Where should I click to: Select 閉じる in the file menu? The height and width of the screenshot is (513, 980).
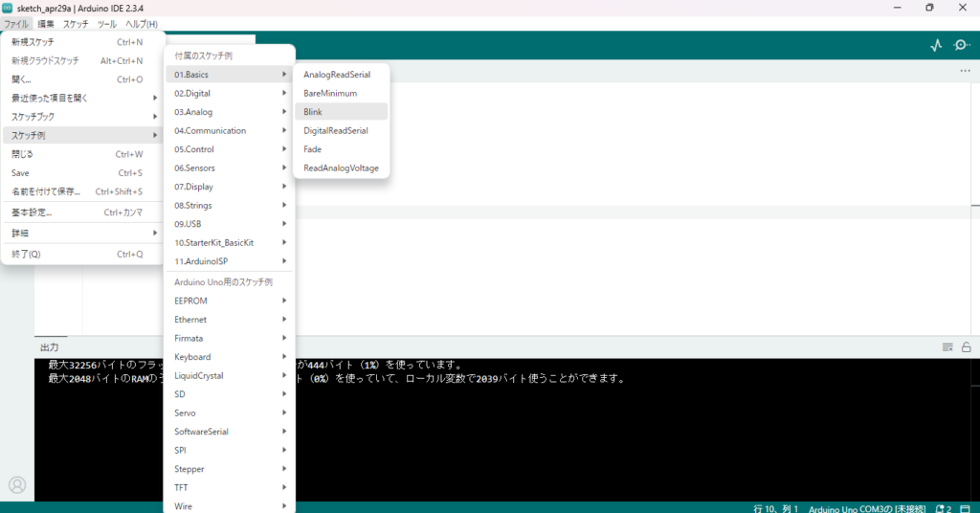point(82,154)
